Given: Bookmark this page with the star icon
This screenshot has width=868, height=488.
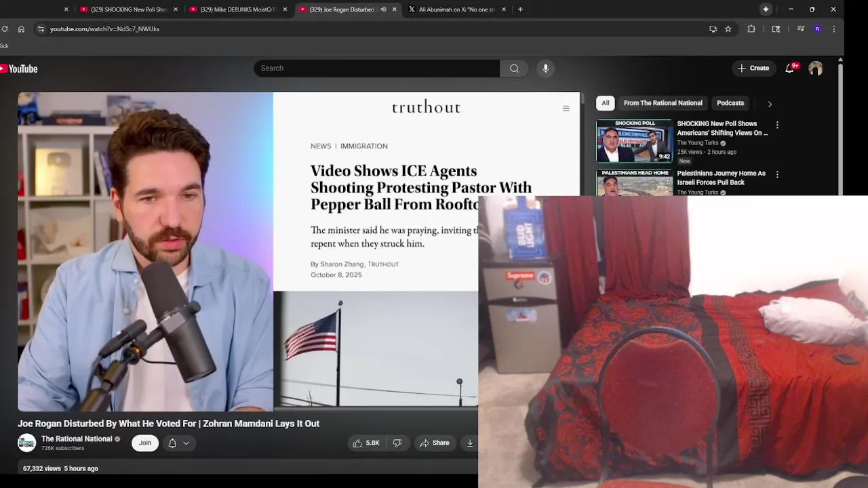Looking at the screenshot, I should coord(728,29).
